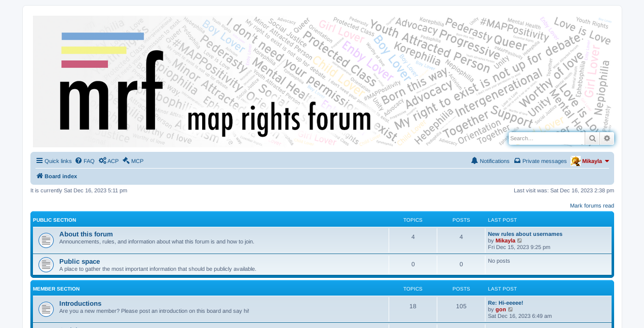
Task: Open the ACP administration panel
Action: pyautogui.click(x=109, y=161)
